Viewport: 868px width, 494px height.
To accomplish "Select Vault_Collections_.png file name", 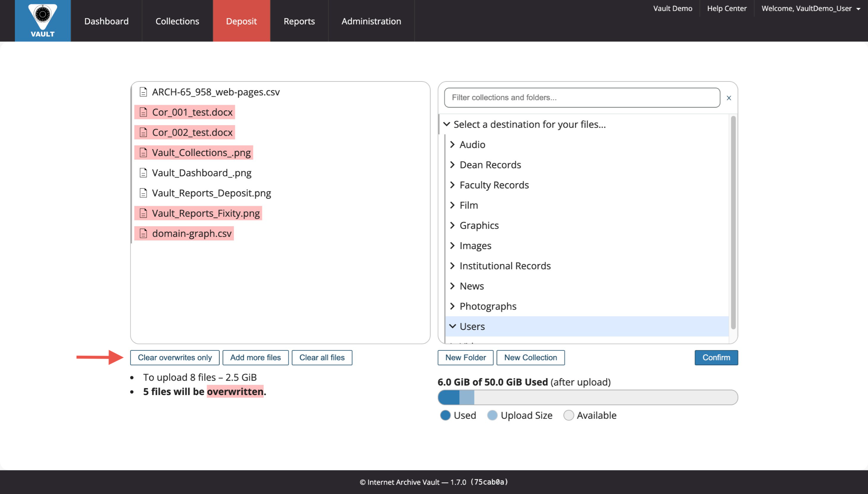I will click(x=201, y=152).
